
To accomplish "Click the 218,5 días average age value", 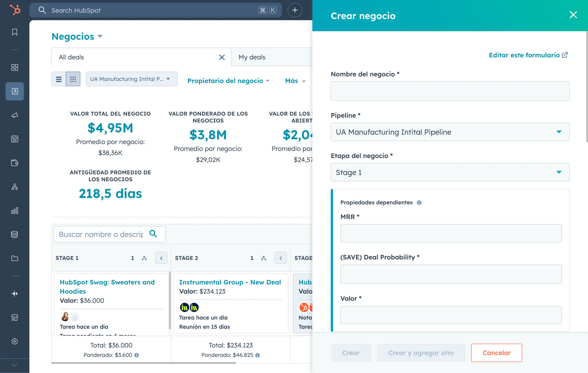I will tap(110, 193).
